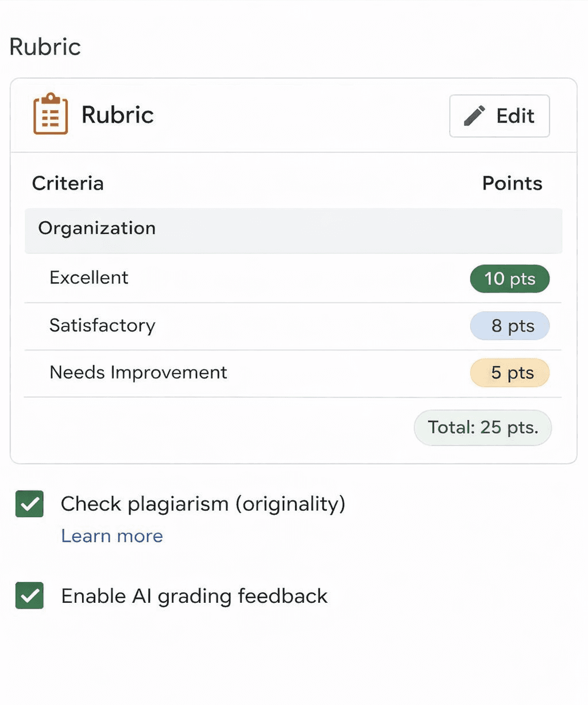Click the blue 8 pts badge
Screen dimensions: 588x705
pyautogui.click(x=509, y=326)
